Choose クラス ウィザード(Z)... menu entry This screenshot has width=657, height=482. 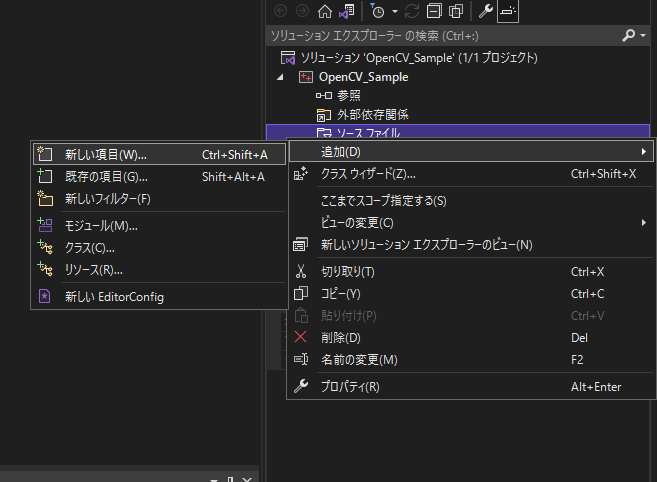471,174
